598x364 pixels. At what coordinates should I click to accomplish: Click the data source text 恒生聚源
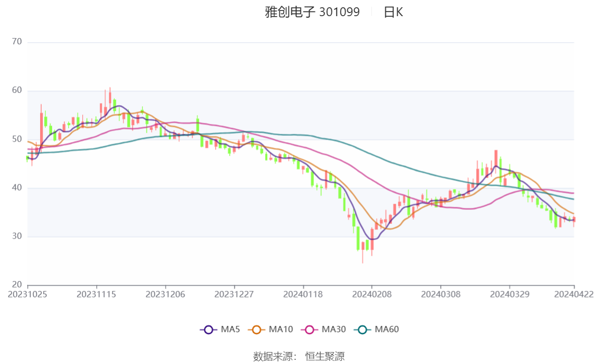click(325, 357)
